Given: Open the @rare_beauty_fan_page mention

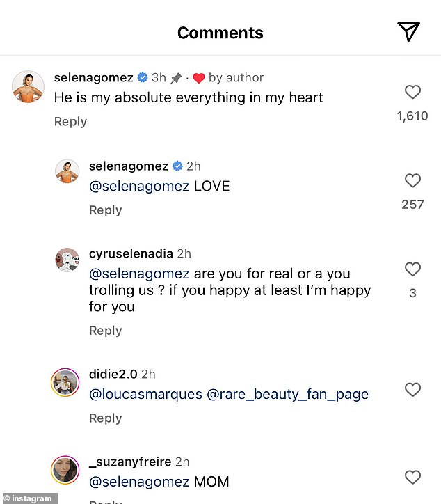Looking at the screenshot, I should [x=287, y=395].
